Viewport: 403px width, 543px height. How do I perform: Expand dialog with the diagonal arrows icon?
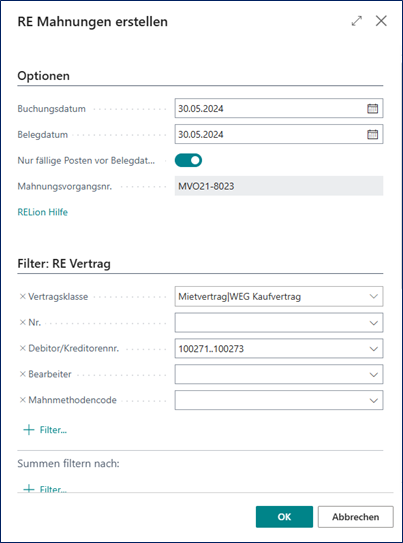(x=357, y=21)
